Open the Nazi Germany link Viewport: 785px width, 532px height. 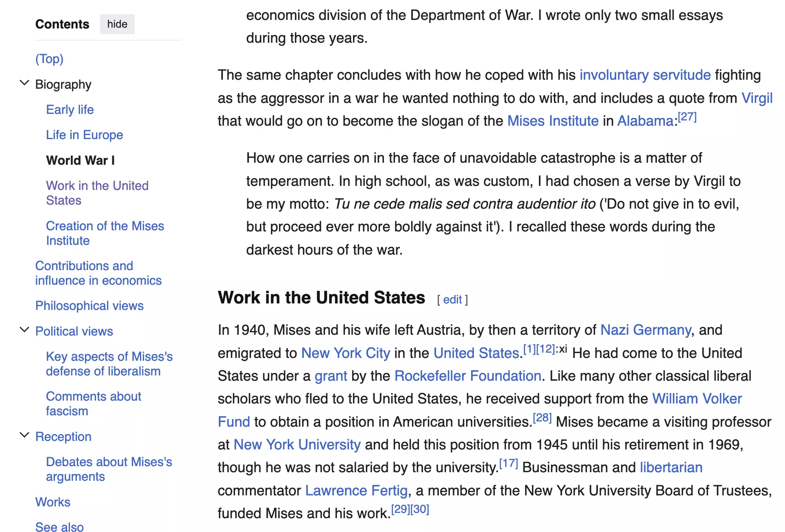click(646, 330)
